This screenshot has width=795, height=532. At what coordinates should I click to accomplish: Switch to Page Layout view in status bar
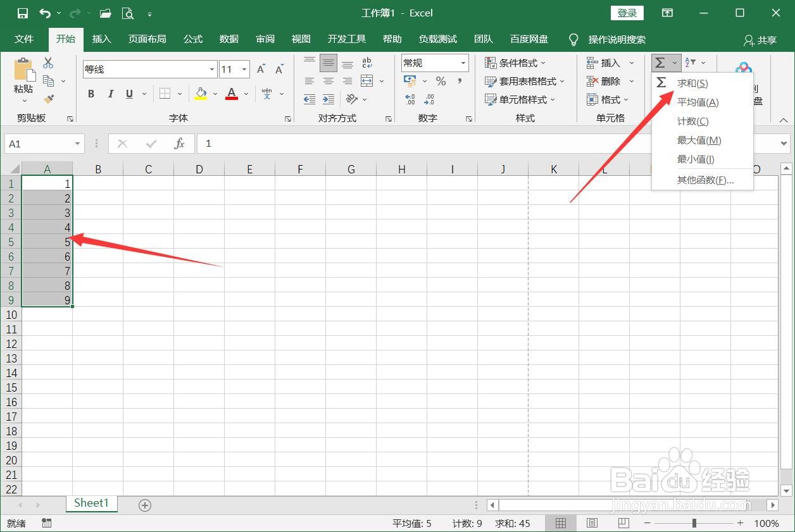point(592,523)
